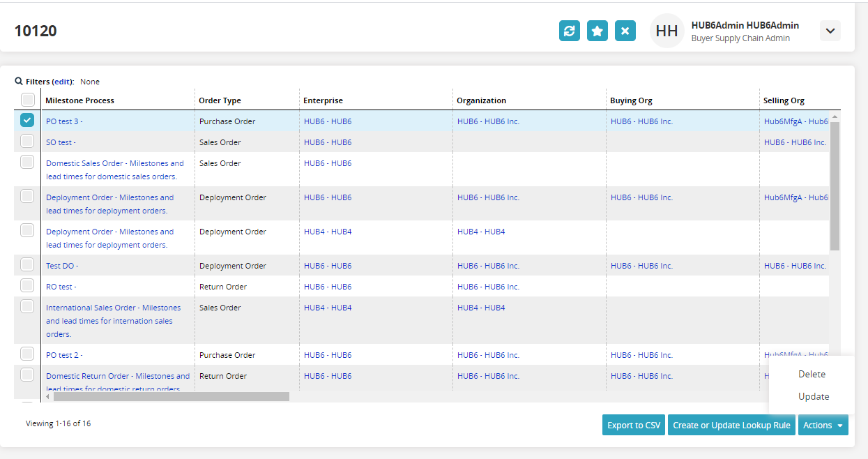
Task: Open the RO test milestone process link
Action: click(60, 287)
